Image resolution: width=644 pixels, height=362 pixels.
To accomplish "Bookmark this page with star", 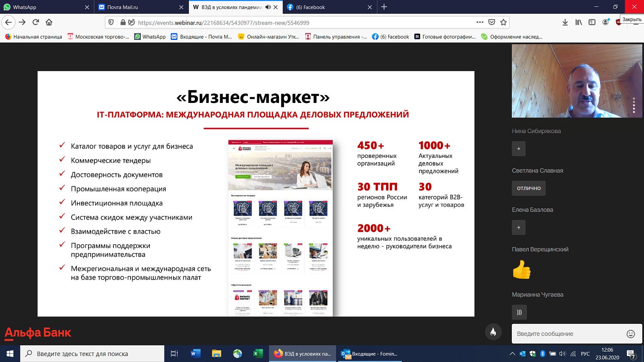I will (x=503, y=22).
